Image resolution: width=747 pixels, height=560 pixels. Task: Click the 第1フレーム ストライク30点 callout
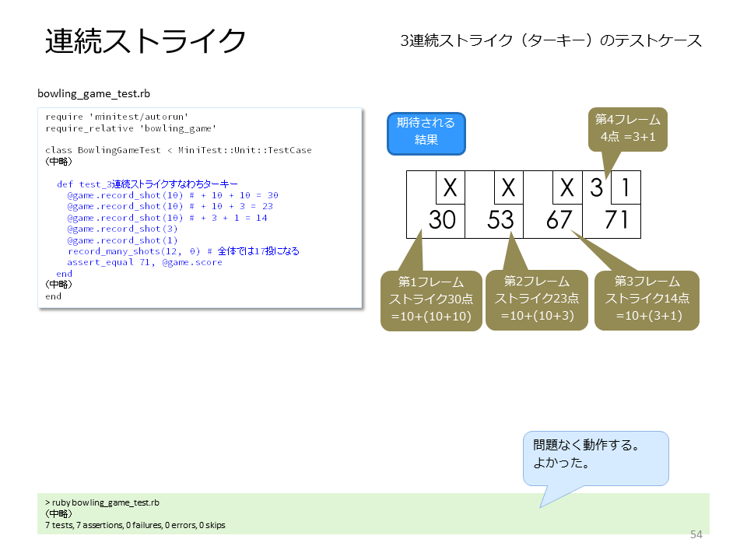pos(431,300)
